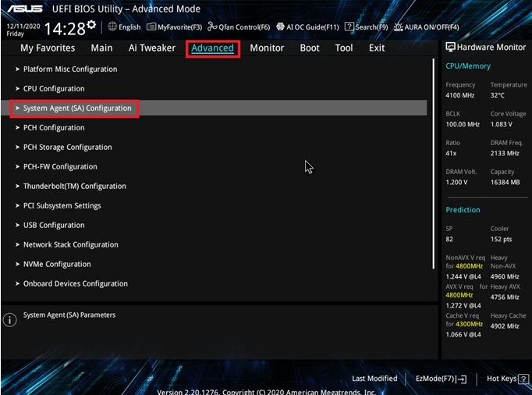Expand Thunderbolt(TM) Configuration arrow
The height and width of the screenshot is (395, 532).
pyautogui.click(x=17, y=186)
